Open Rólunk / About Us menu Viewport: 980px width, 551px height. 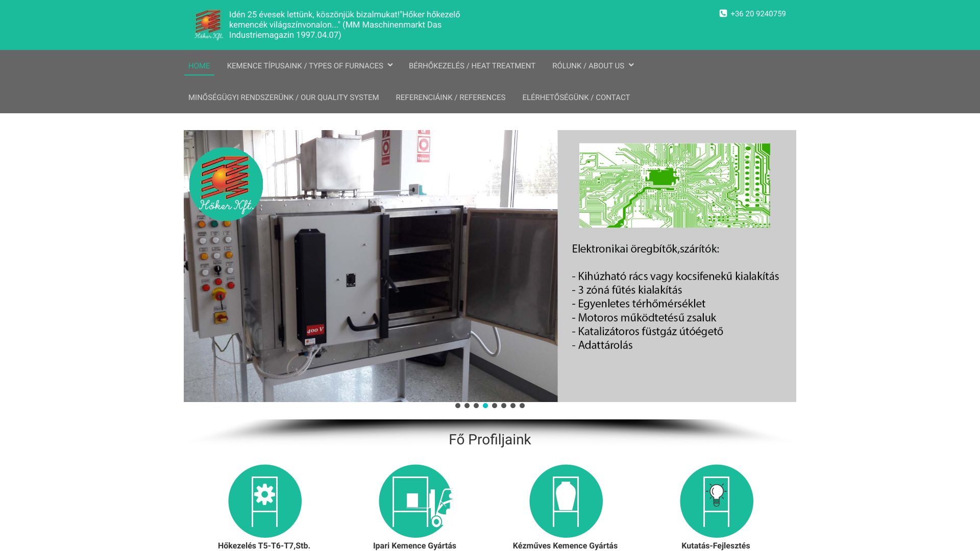[588, 66]
